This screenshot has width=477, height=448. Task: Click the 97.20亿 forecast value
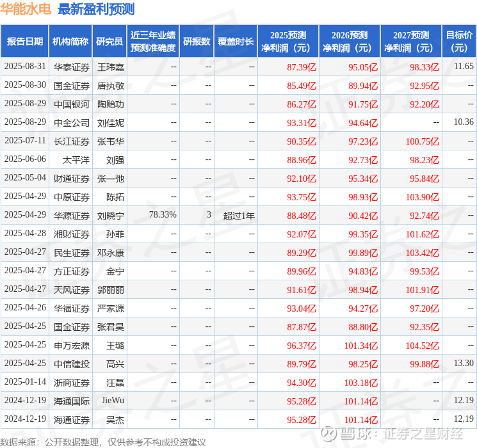pos(424,308)
